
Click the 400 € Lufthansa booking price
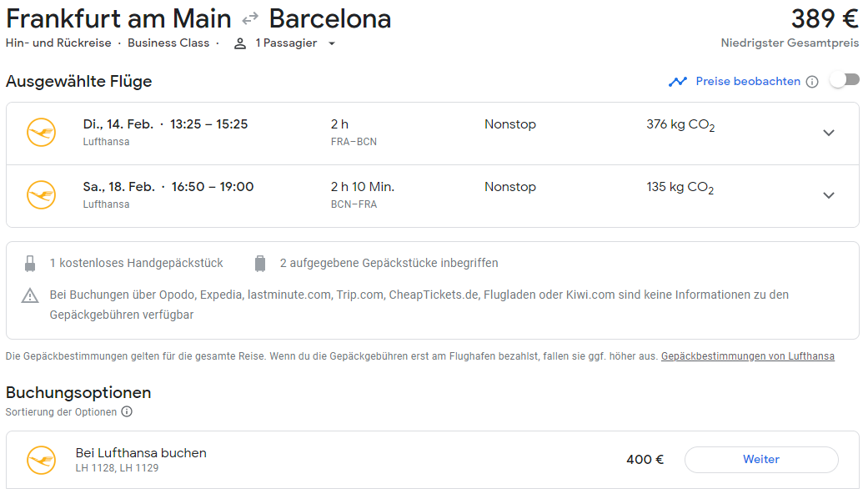click(645, 459)
